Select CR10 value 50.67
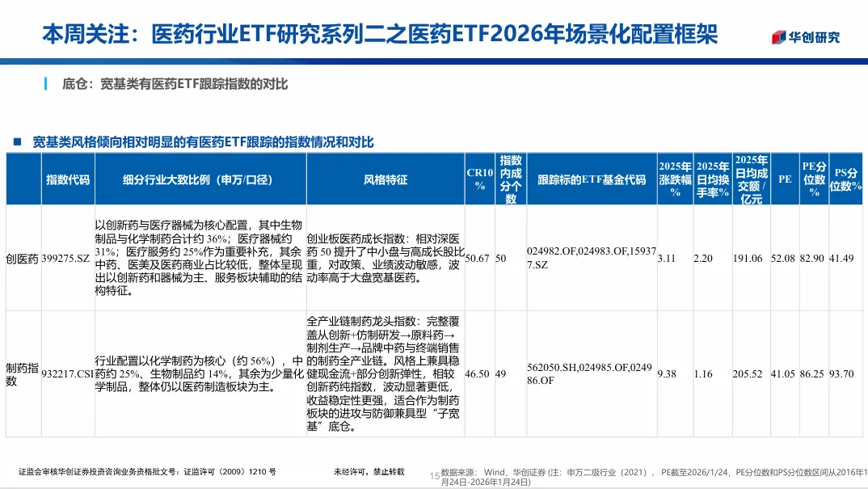The width and height of the screenshot is (868, 489). pyautogui.click(x=477, y=259)
